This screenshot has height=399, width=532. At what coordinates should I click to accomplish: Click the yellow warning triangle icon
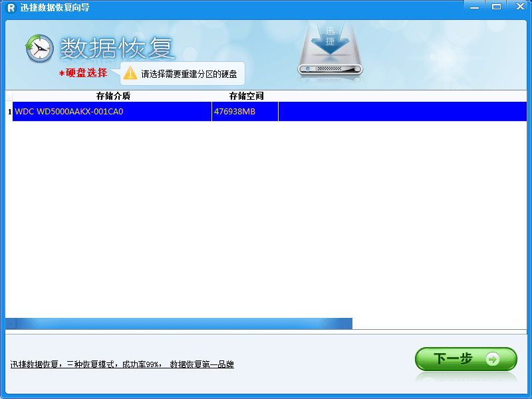[x=130, y=72]
